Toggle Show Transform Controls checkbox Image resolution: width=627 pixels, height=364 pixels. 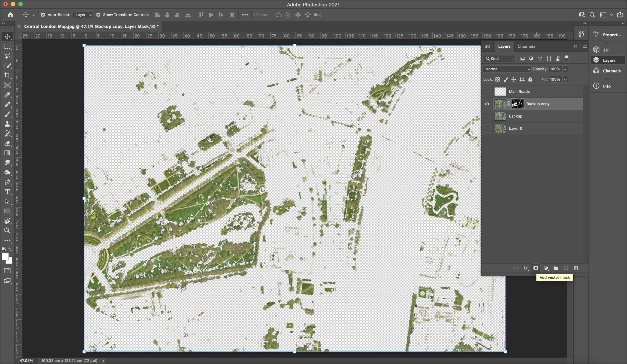[x=98, y=15]
